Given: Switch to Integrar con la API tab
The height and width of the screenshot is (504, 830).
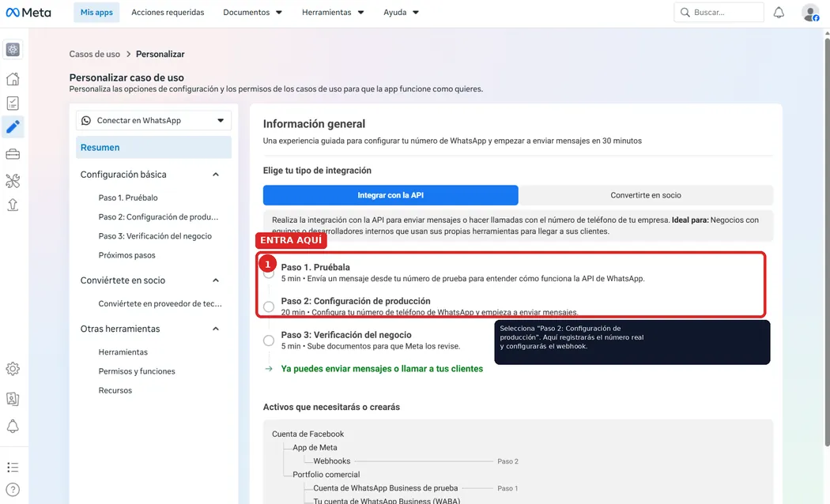Looking at the screenshot, I should [x=390, y=195].
